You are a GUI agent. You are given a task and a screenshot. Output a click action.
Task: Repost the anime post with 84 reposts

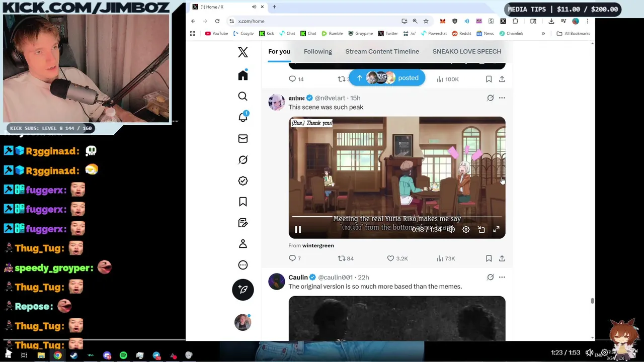pos(346,258)
